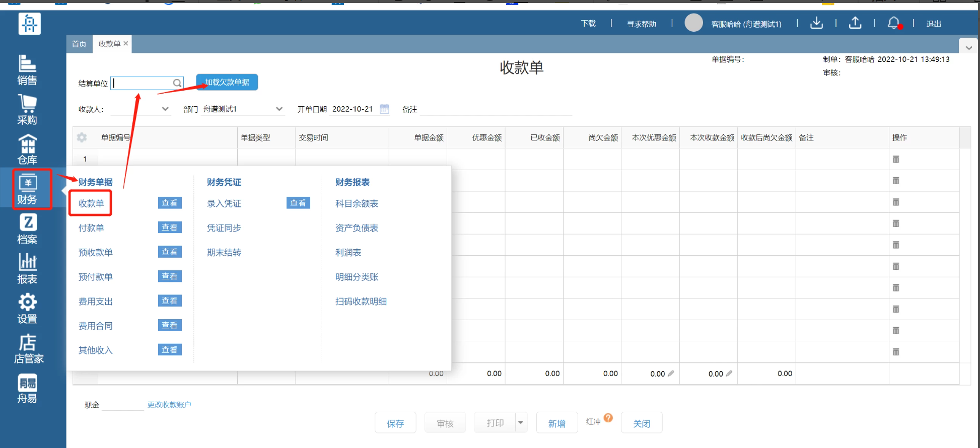Open the 设置 settings gear in sidebar
Viewport: 980px width, 448px height.
click(27, 309)
